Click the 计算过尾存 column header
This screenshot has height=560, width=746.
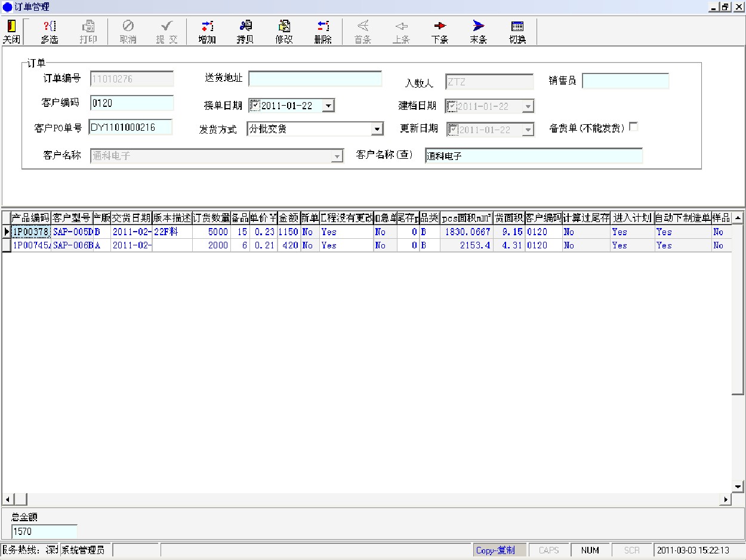[586, 218]
